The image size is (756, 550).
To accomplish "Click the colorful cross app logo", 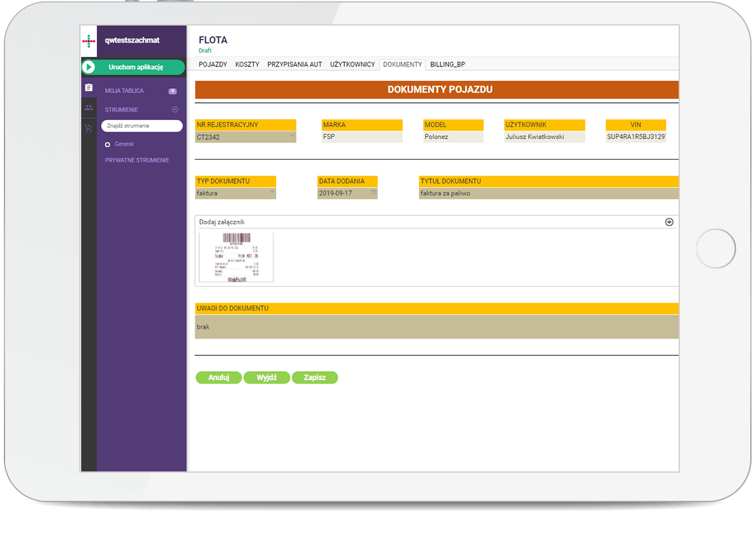I will (x=89, y=42).
